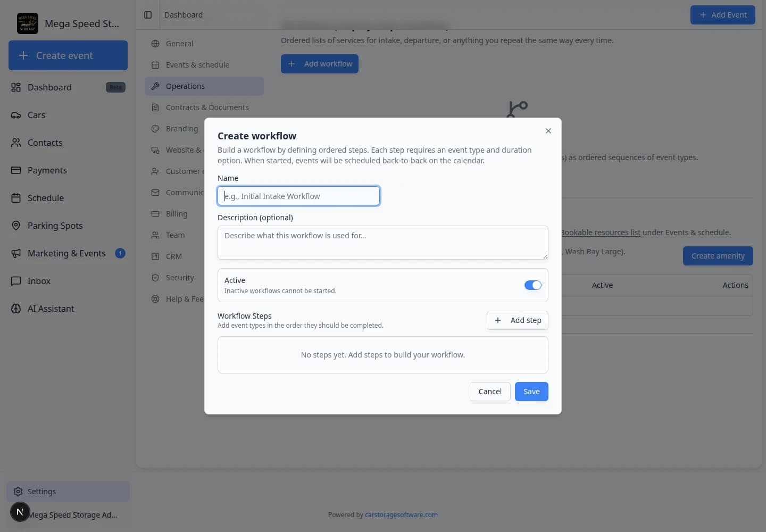The width and height of the screenshot is (766, 532).
Task: Go to Payments section
Action: [x=68, y=170]
